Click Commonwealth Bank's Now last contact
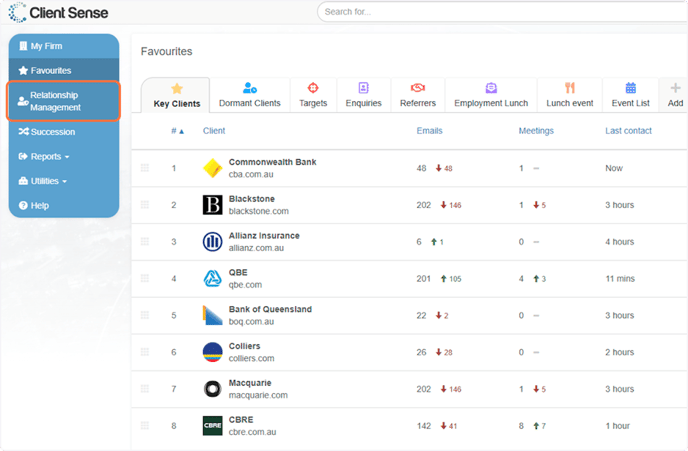 [x=614, y=168]
